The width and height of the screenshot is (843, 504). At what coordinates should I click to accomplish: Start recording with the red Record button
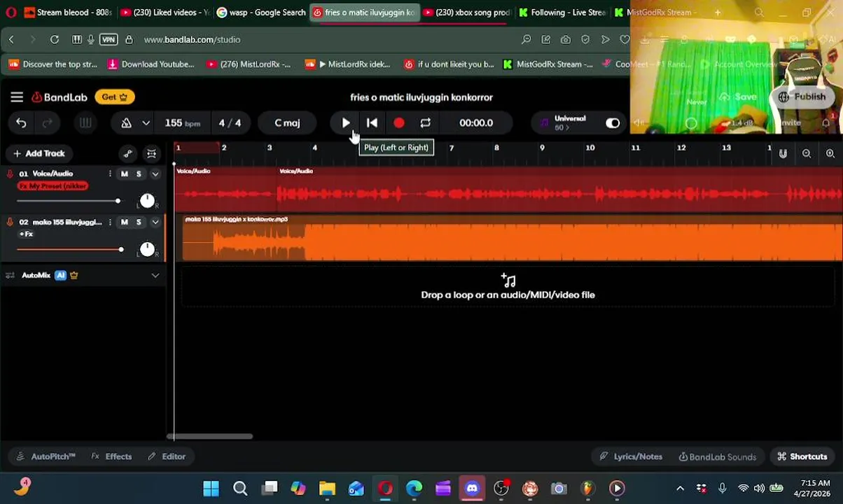click(398, 123)
